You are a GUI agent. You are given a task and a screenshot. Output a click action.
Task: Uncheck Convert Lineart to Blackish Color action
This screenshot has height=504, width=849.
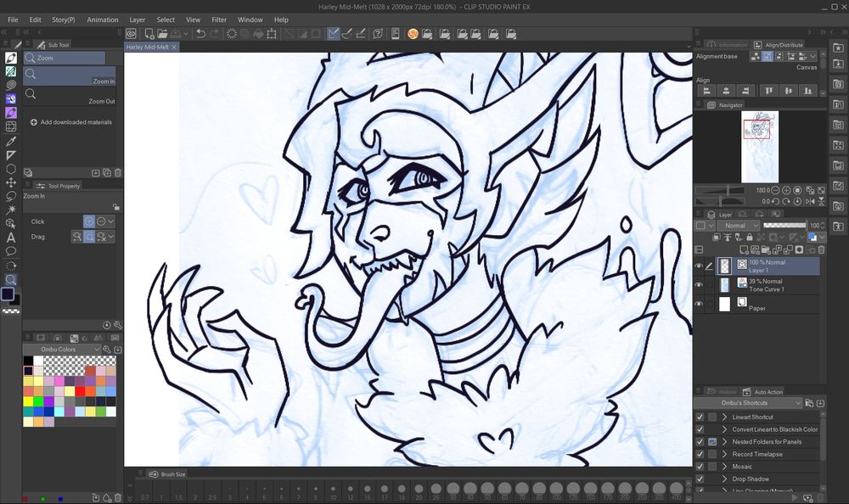(700, 429)
